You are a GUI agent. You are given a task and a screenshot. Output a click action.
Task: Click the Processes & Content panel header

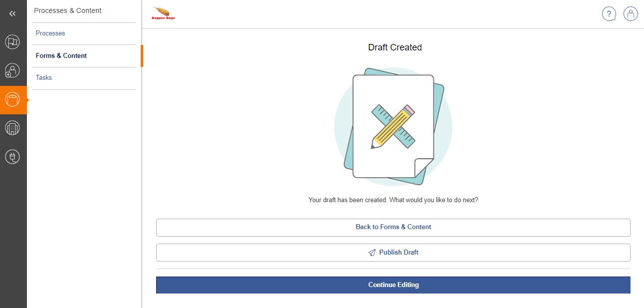pyautogui.click(x=68, y=10)
